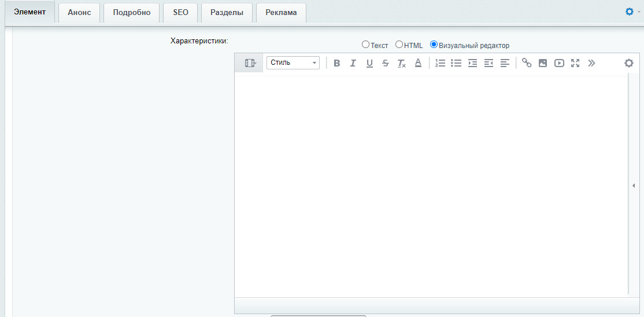Image resolution: width=644 pixels, height=317 pixels.
Task: Select the HTML radio button
Action: (x=399, y=45)
